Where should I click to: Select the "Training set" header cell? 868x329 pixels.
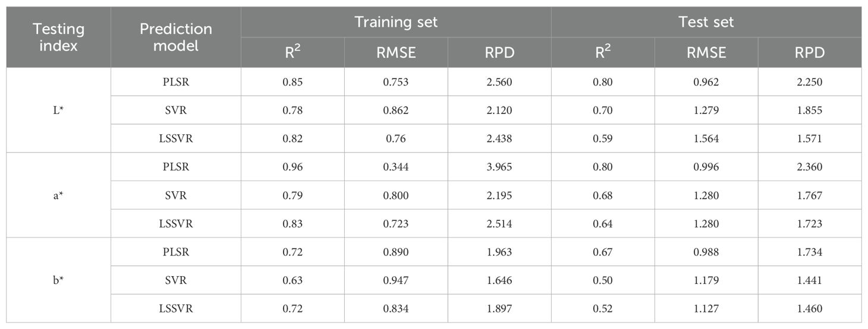[395, 23]
